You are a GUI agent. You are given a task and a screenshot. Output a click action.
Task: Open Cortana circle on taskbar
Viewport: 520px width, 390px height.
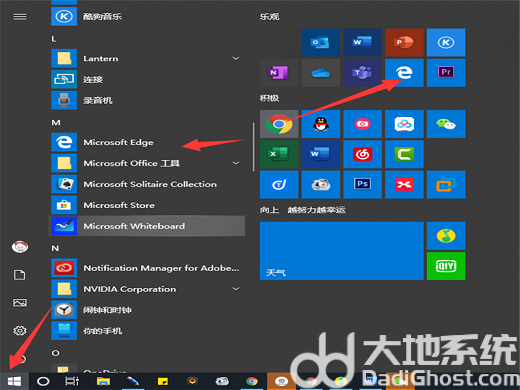pyautogui.click(x=43, y=381)
